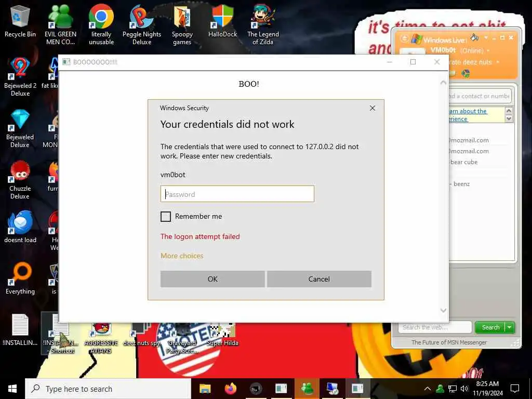Check the Remember me checkbox
This screenshot has width=532, height=399.
pos(166,217)
